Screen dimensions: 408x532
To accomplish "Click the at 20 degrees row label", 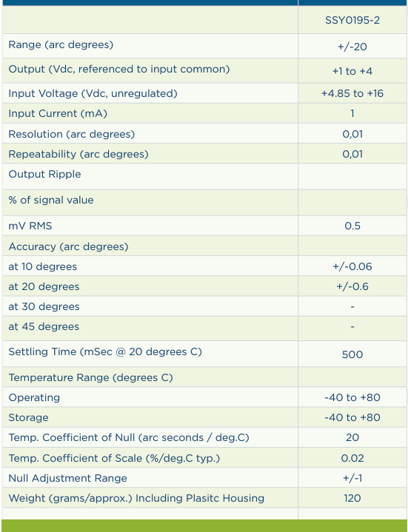I will point(44,286).
